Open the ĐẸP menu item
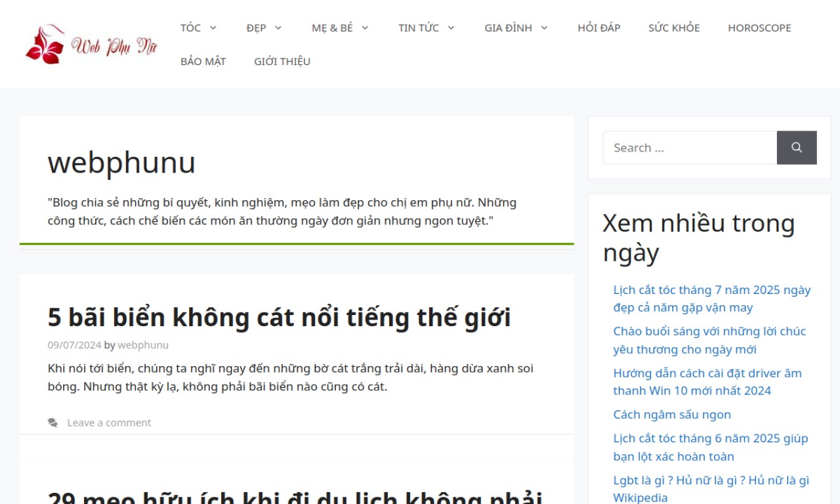 tap(256, 28)
